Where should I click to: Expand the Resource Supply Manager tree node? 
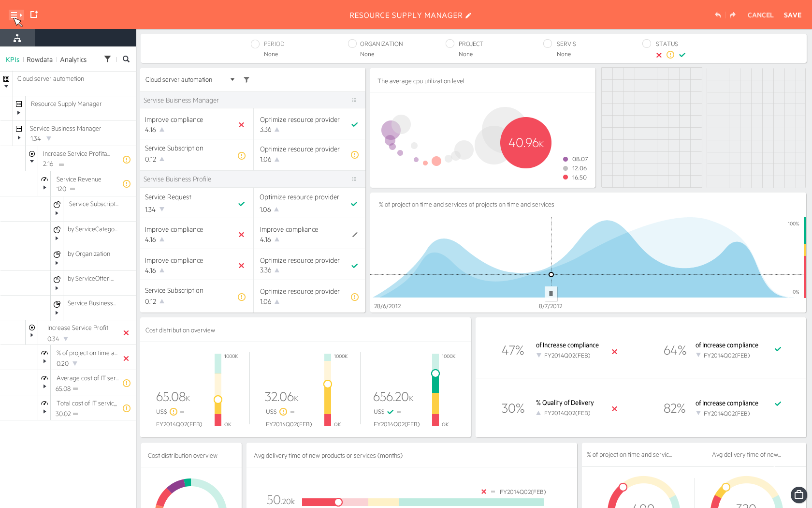click(19, 113)
